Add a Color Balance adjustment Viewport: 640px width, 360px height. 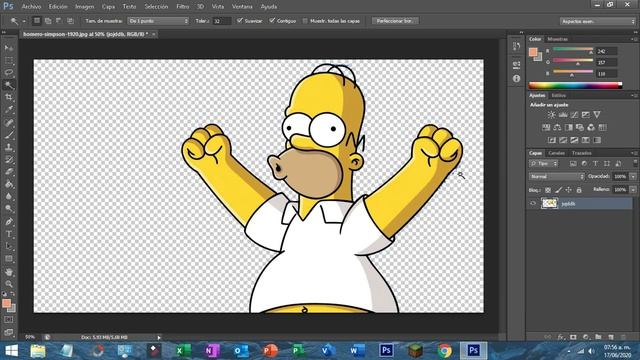[x=557, y=127]
